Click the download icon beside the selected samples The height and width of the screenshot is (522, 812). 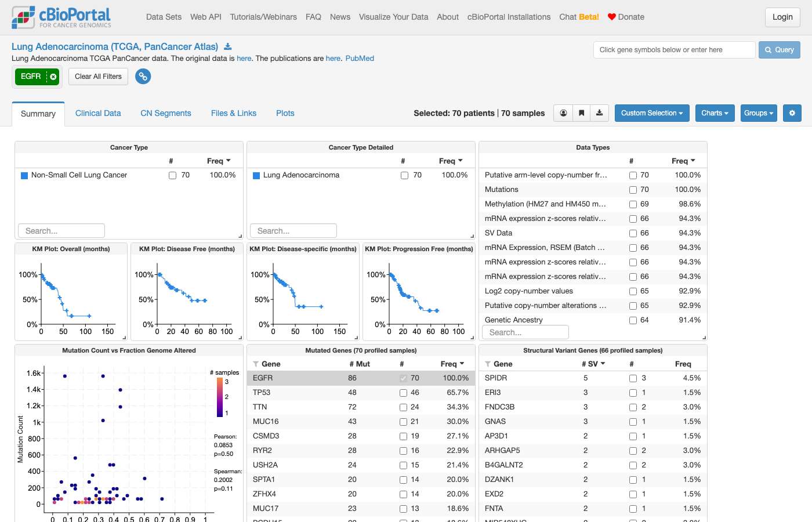click(599, 113)
